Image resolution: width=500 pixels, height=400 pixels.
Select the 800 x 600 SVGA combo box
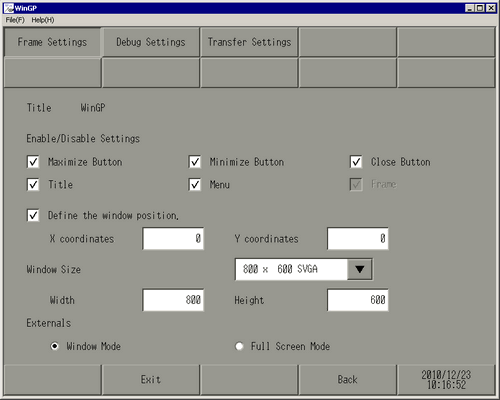point(304,269)
